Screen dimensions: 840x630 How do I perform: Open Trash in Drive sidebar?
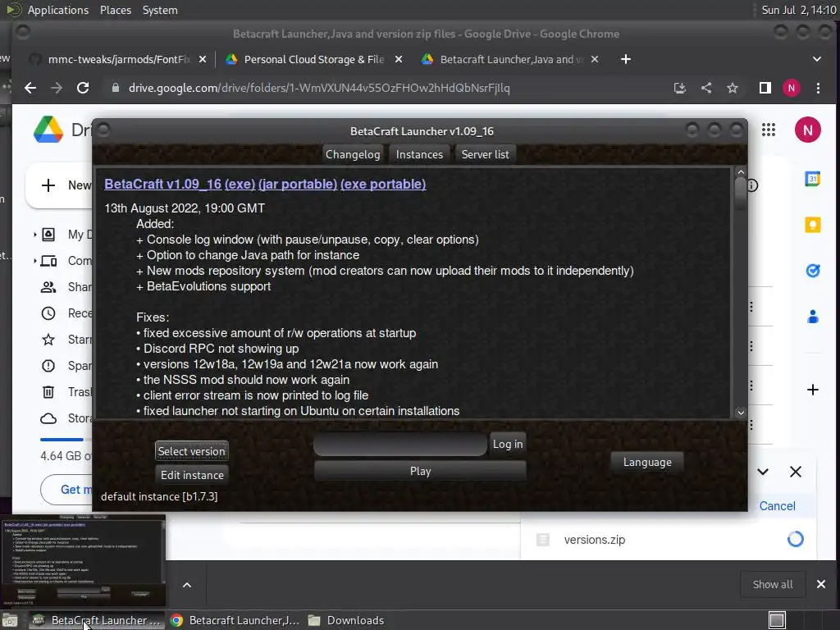(x=66, y=392)
